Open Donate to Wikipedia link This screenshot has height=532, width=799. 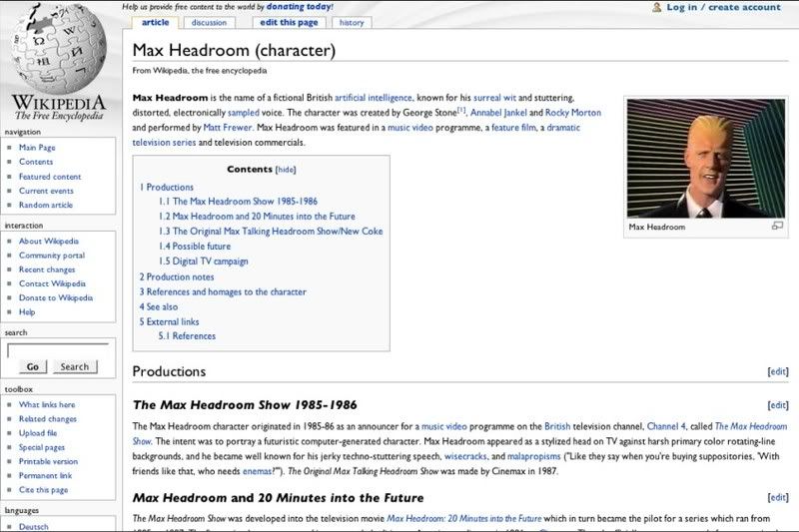(x=56, y=297)
